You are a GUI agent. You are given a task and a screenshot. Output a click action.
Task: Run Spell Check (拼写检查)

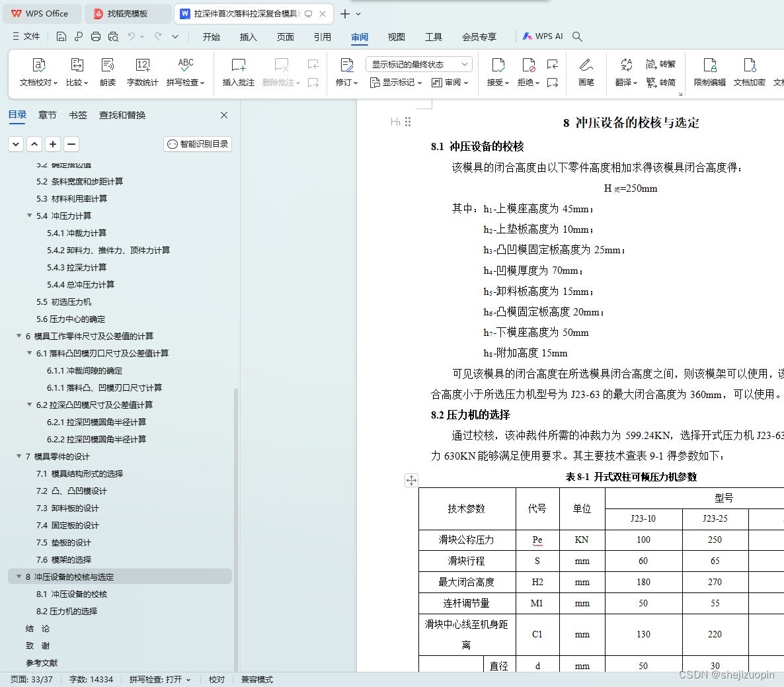pos(186,73)
